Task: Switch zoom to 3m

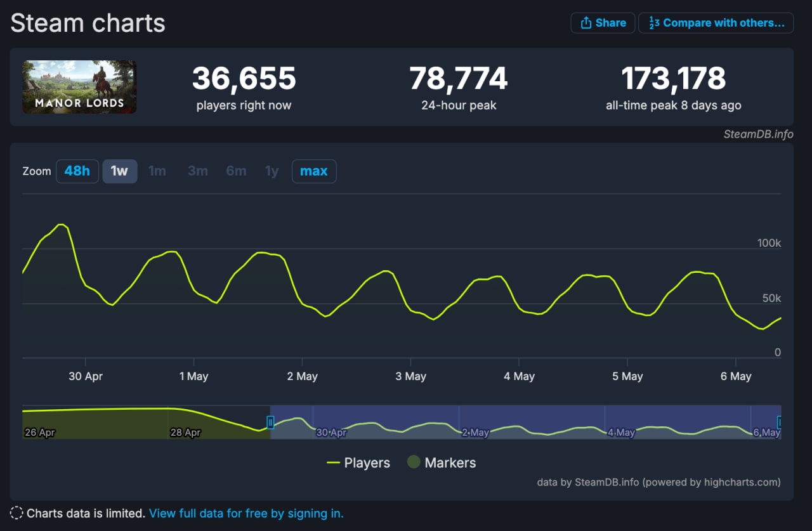Action: (x=198, y=171)
